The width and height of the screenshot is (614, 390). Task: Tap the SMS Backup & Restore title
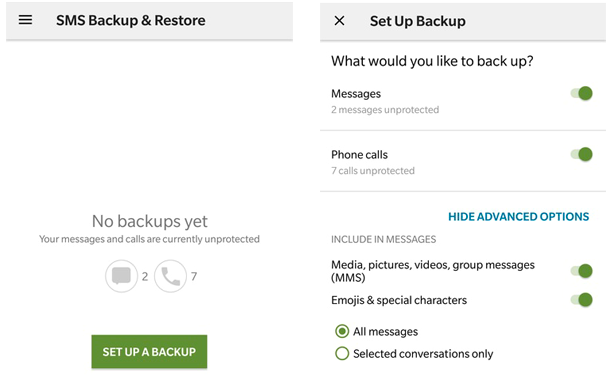(130, 20)
